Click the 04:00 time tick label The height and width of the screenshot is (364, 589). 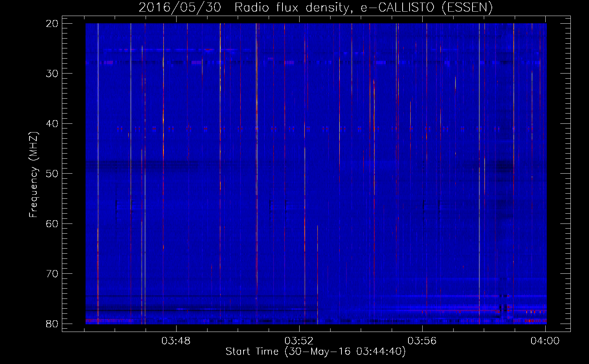pyautogui.click(x=545, y=341)
